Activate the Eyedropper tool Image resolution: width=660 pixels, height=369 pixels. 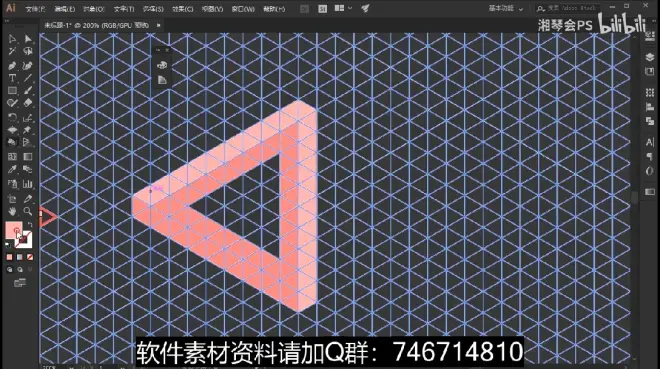pyautogui.click(x=12, y=170)
